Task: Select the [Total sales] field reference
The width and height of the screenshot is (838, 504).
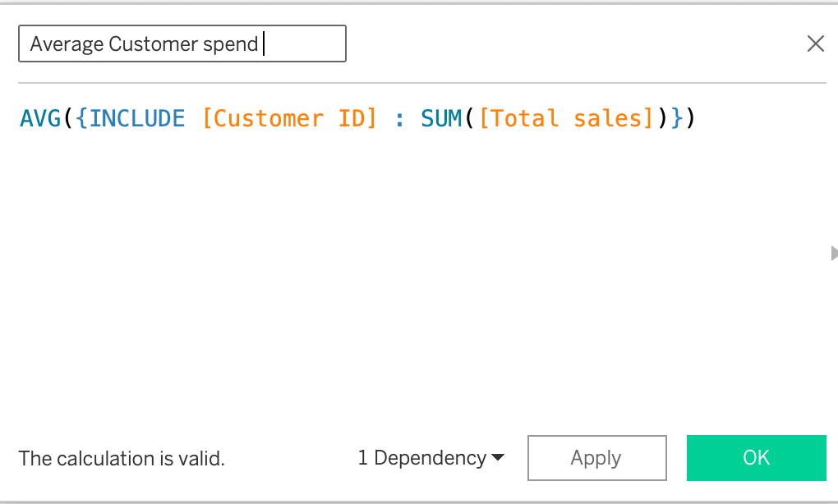Action: (564, 119)
